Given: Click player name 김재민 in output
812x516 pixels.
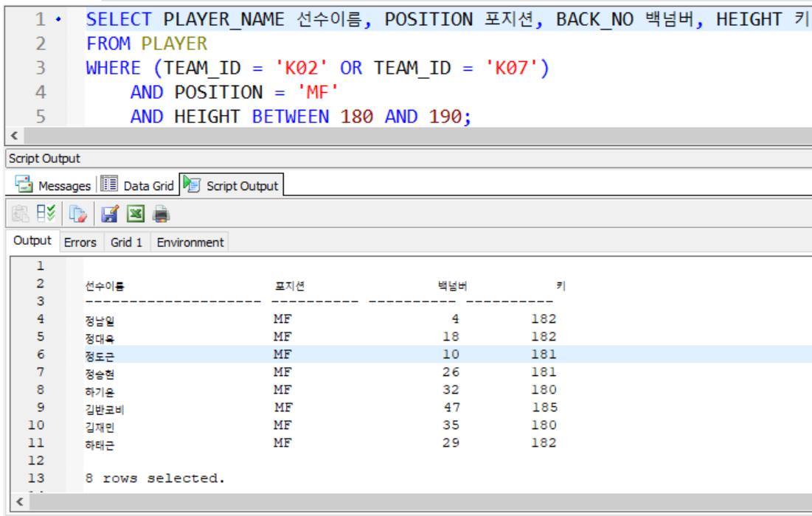Looking at the screenshot, I should pos(100,427).
